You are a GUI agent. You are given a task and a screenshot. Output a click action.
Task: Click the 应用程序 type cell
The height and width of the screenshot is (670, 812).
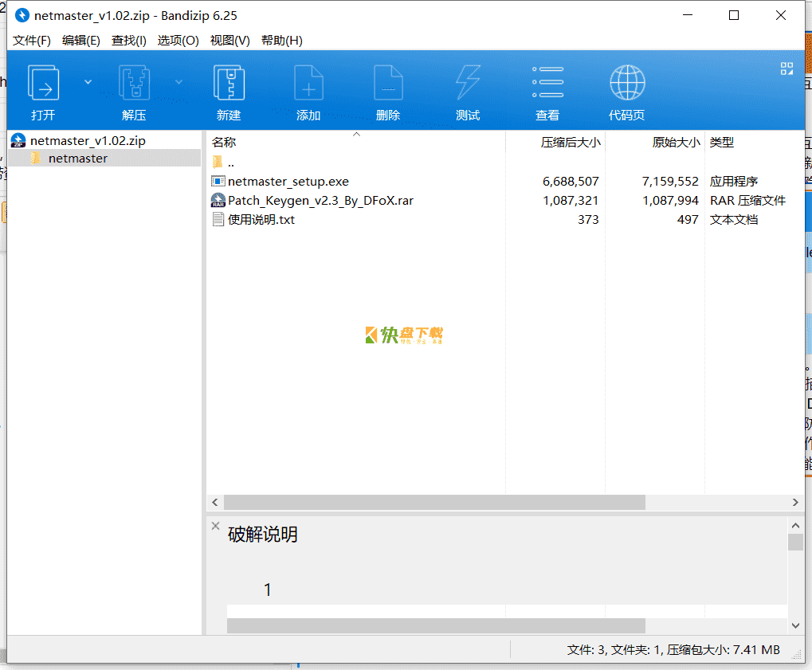pyautogui.click(x=733, y=181)
